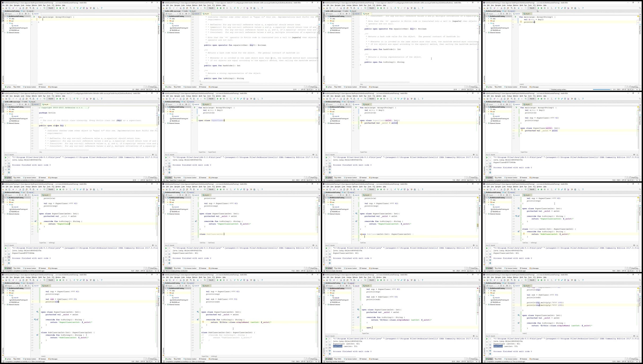Click rerun arrow in the console showing SubClass (antInt: 53) highlighted
643x364 pixels.
pyautogui.click(x=487, y=339)
